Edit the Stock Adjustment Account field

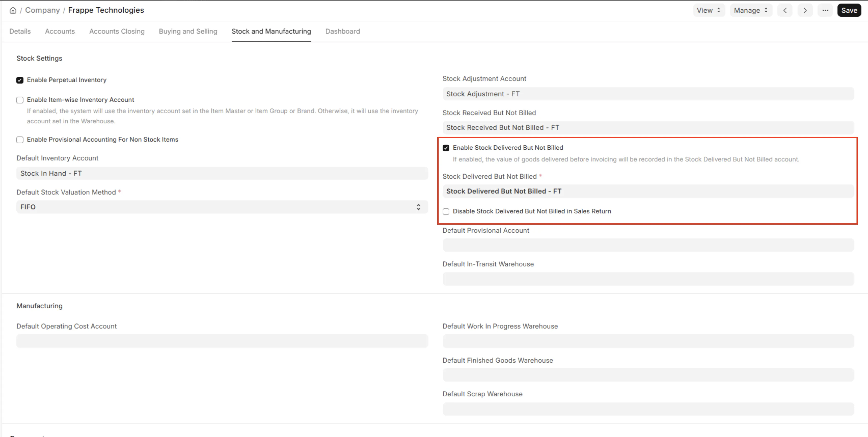(x=648, y=94)
